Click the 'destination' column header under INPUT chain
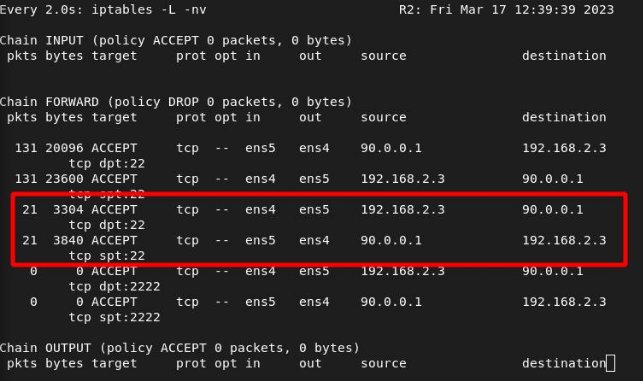The width and height of the screenshot is (643, 381). pyautogui.click(x=564, y=56)
